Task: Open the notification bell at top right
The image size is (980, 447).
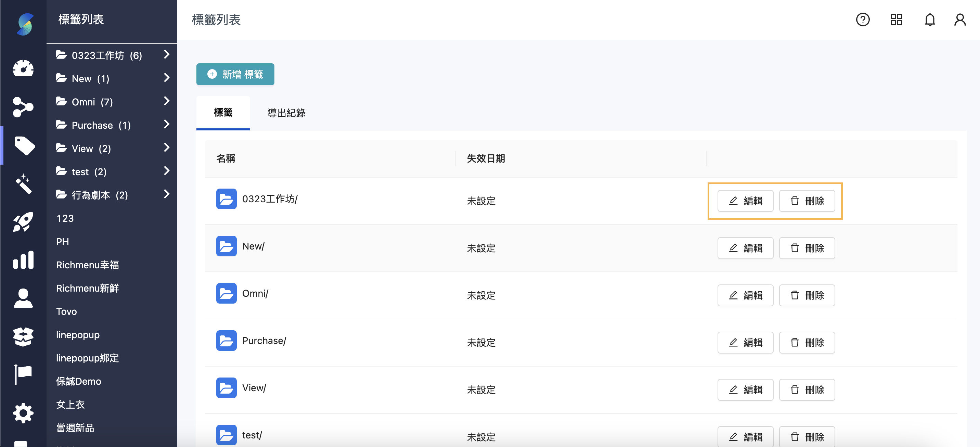Action: coord(929,20)
